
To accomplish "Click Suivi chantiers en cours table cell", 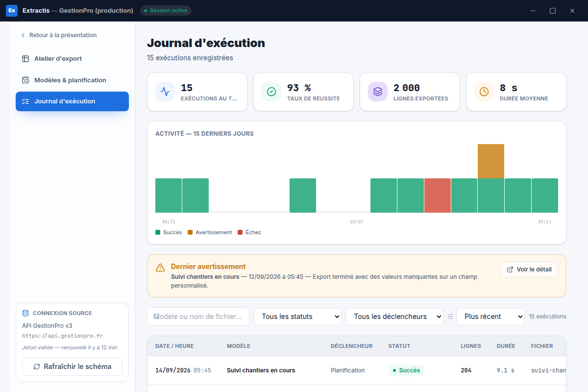I will pyautogui.click(x=261, y=370).
